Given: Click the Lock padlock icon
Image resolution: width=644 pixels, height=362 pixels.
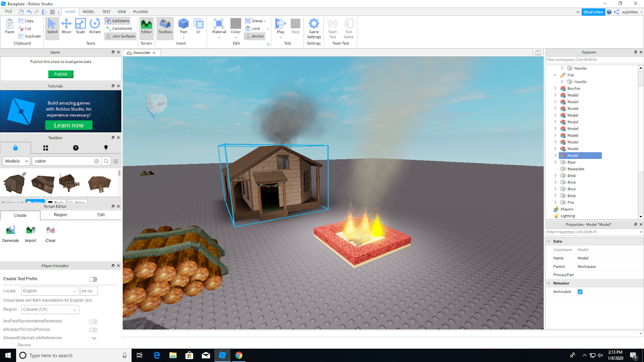Looking at the screenshot, I should pyautogui.click(x=248, y=29).
